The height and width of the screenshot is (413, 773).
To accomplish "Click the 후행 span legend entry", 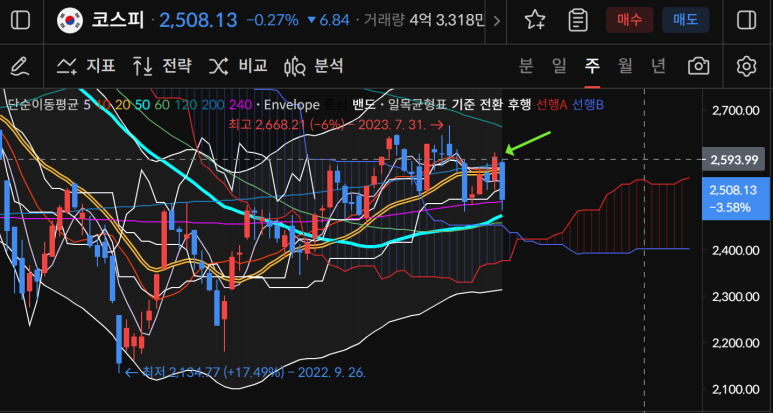I will 520,104.
